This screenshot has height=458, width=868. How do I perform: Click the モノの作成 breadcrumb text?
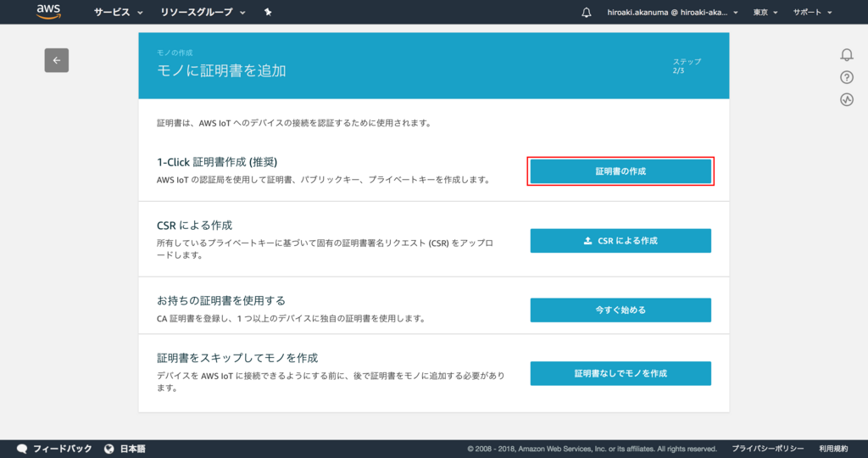[x=175, y=53]
